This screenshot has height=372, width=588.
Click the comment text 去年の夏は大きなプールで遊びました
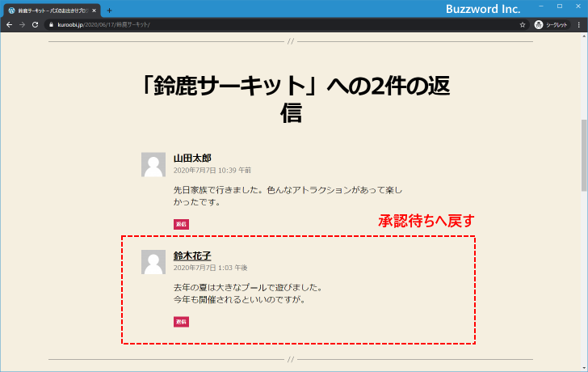(248, 288)
